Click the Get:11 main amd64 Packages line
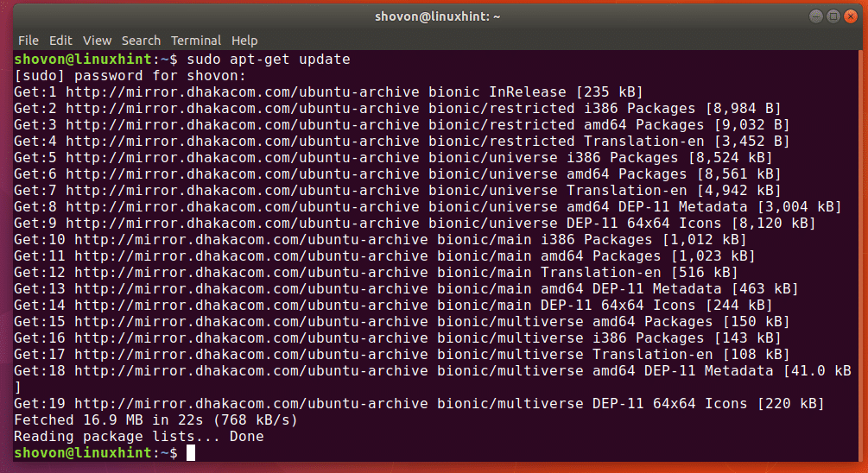Image resolution: width=868 pixels, height=473 pixels. pos(384,256)
